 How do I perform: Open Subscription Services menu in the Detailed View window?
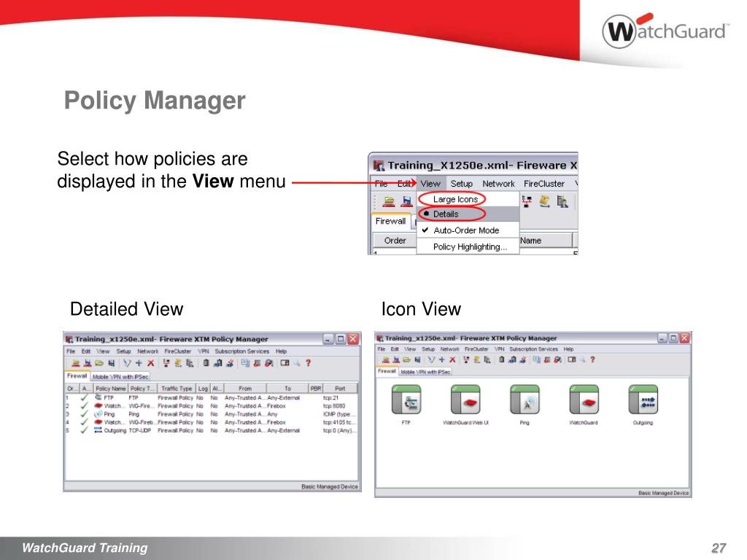coord(242,351)
